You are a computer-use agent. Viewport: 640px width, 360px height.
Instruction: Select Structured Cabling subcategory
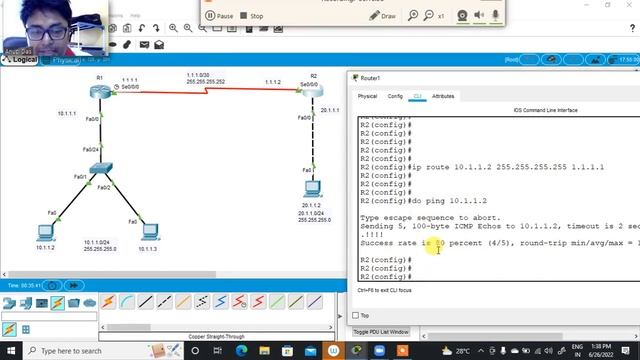click(x=26, y=329)
